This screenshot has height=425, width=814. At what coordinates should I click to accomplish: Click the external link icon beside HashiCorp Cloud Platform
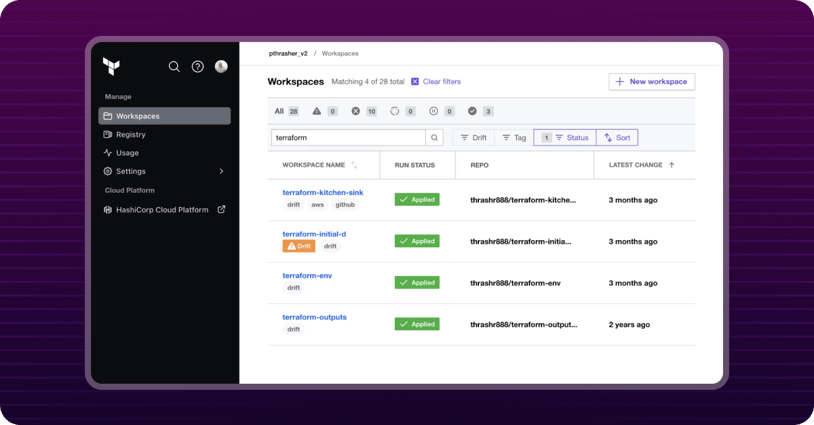pos(221,210)
